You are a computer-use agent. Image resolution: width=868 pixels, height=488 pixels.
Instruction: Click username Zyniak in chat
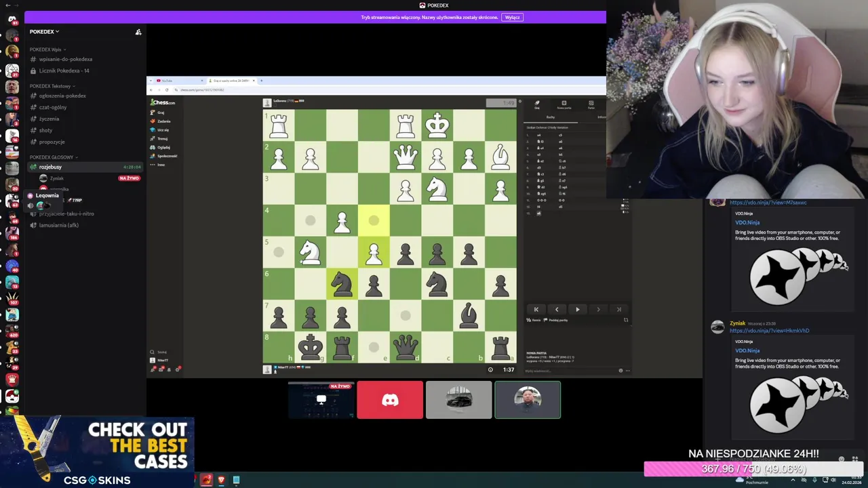[737, 323]
